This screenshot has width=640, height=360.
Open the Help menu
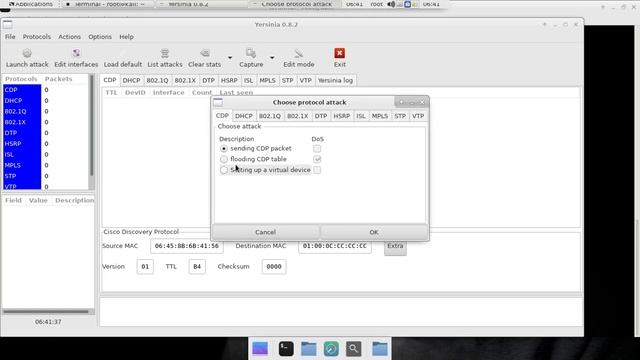click(x=127, y=37)
